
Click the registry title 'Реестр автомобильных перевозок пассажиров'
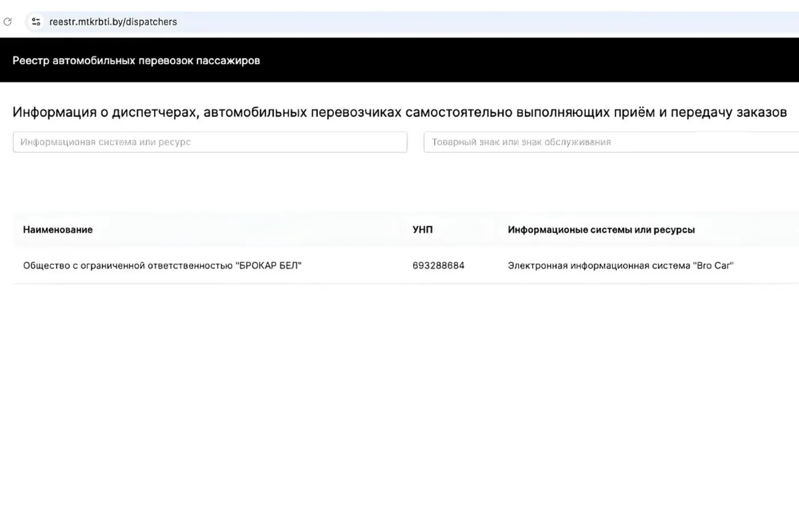[135, 60]
